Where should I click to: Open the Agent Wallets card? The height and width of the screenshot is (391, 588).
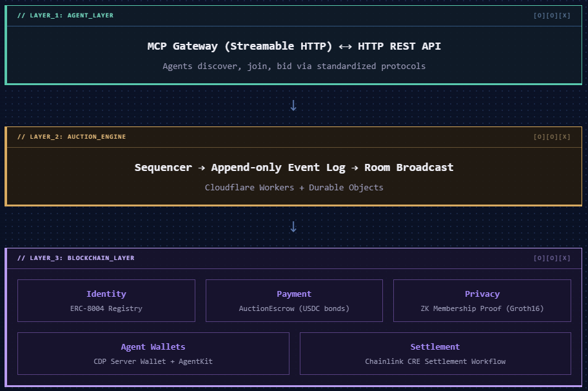[x=153, y=354]
